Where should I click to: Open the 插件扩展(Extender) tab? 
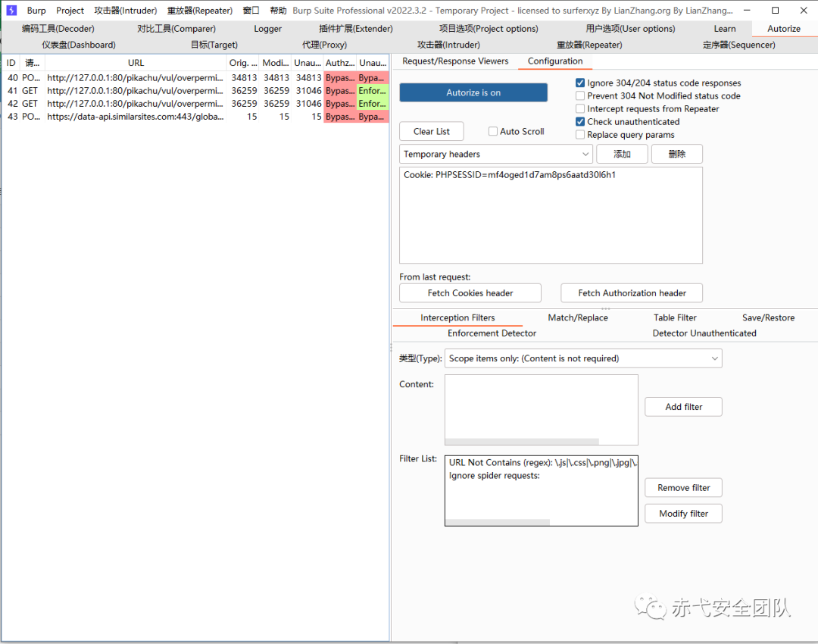click(356, 29)
